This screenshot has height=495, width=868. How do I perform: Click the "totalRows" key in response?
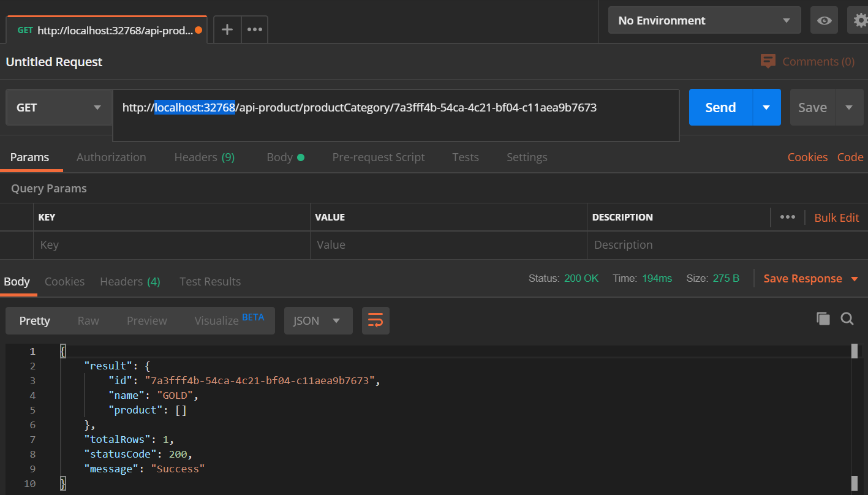117,439
